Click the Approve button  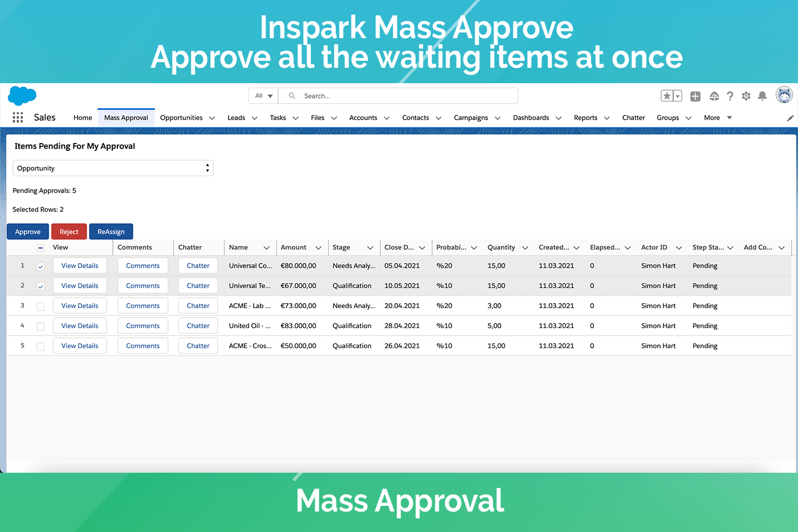pos(27,231)
